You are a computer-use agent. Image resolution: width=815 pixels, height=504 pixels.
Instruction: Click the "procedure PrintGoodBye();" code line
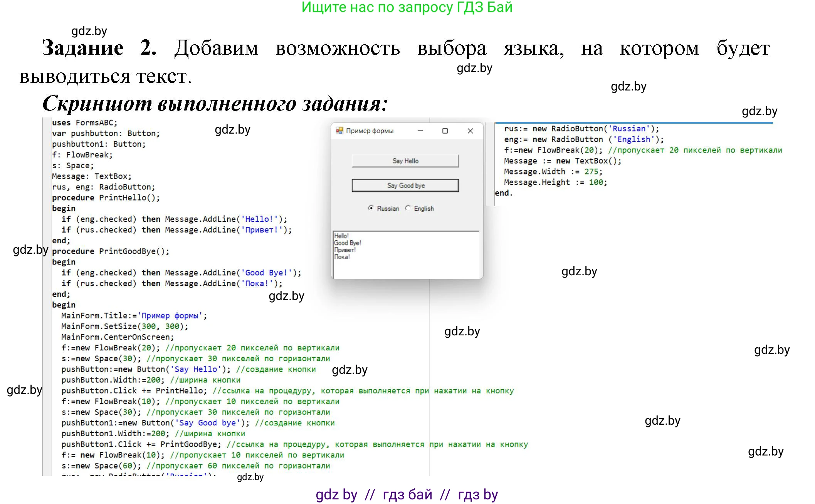click(x=111, y=251)
